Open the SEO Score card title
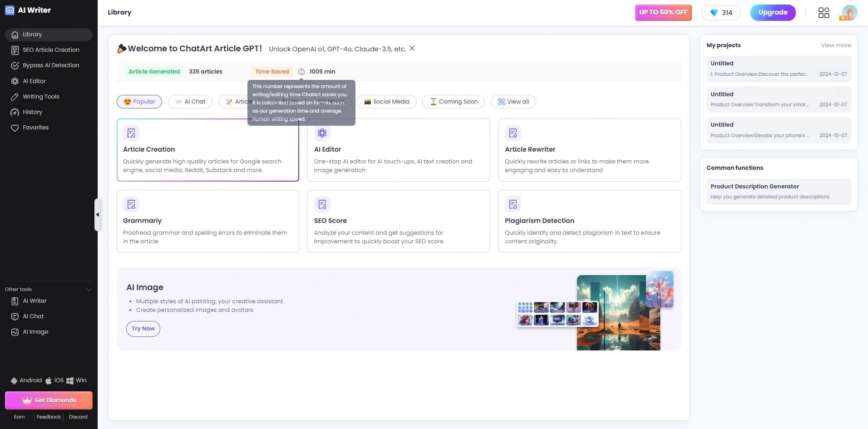 330,221
